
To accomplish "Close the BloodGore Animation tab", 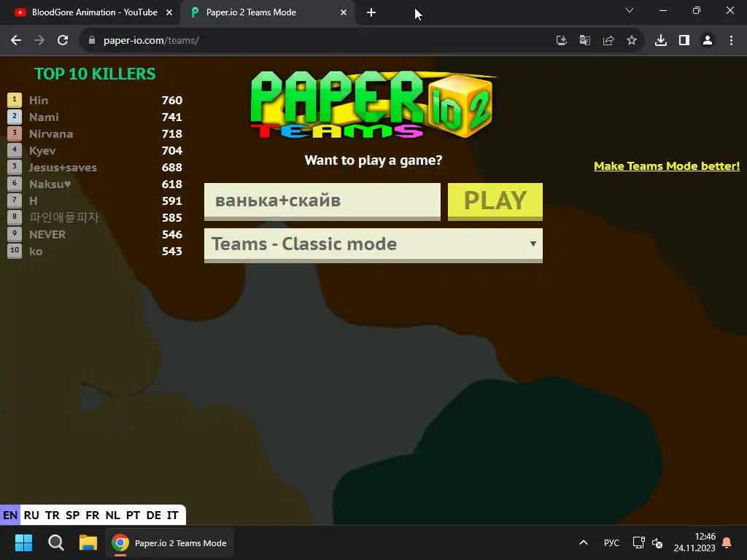I will point(169,12).
